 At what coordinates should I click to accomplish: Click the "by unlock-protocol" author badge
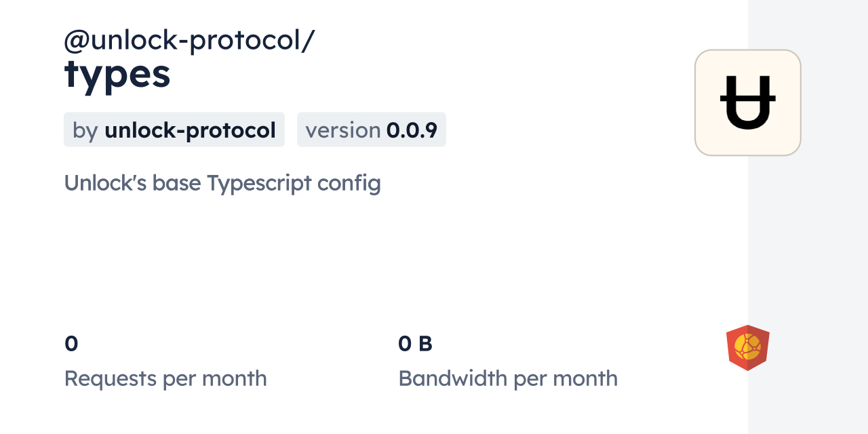[x=174, y=130]
